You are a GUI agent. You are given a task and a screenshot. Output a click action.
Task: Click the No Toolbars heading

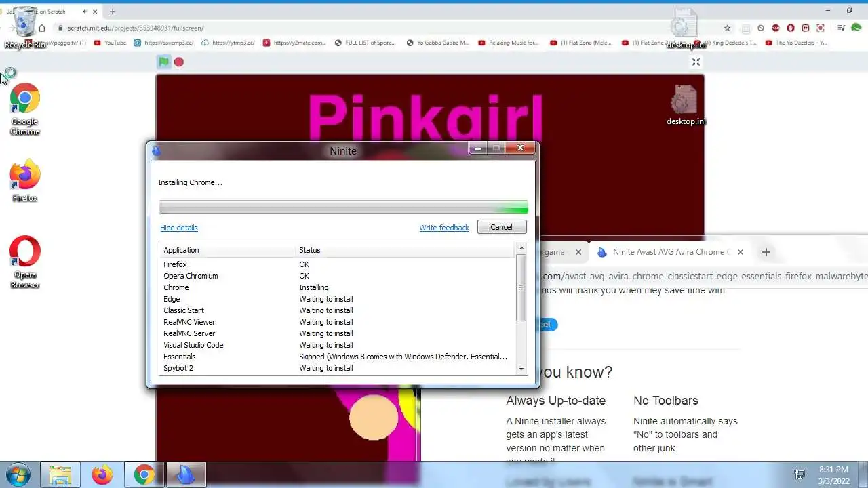coord(665,401)
